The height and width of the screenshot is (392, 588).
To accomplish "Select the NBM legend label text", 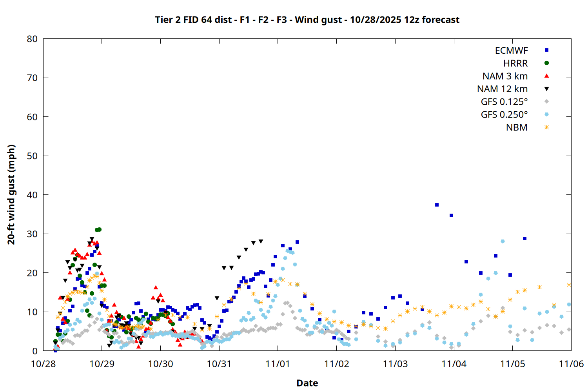I will point(517,127).
